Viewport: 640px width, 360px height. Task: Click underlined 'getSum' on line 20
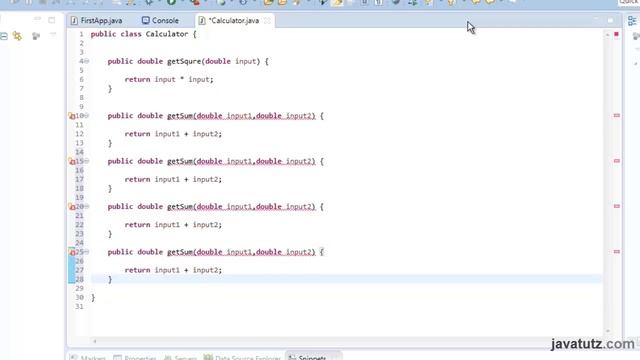[180, 207]
